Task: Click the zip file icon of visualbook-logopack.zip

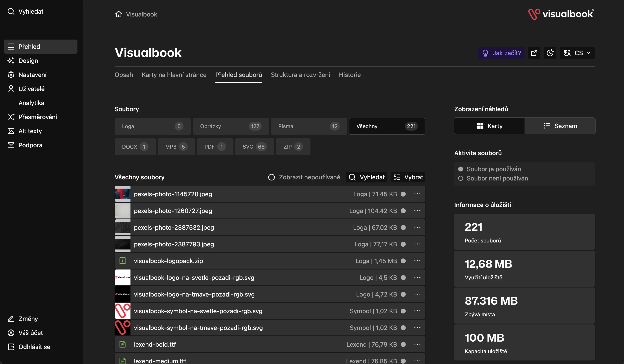Action: click(123, 261)
